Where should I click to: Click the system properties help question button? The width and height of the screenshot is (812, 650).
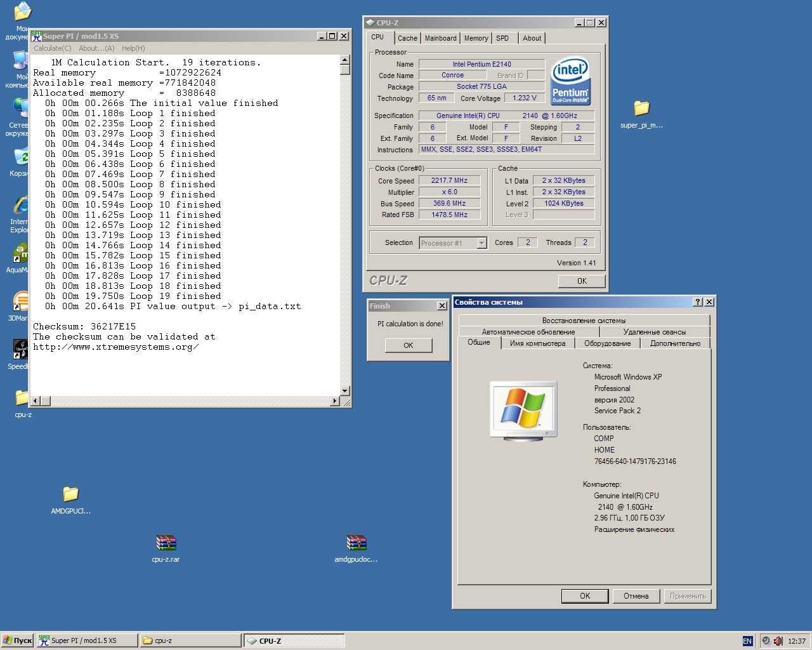coord(698,302)
